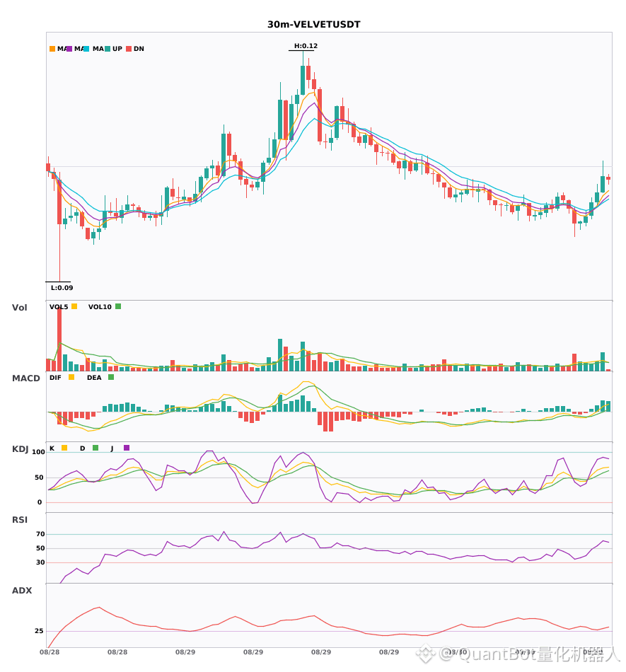The image size is (626, 672).
Task: Select the teal UP legend swatch
Action: click(108, 49)
